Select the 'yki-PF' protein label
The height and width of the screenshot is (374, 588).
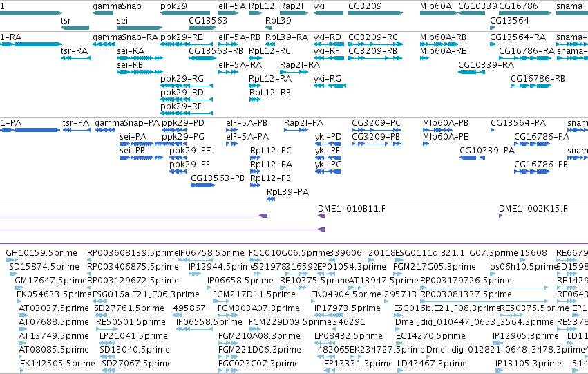pos(327,151)
